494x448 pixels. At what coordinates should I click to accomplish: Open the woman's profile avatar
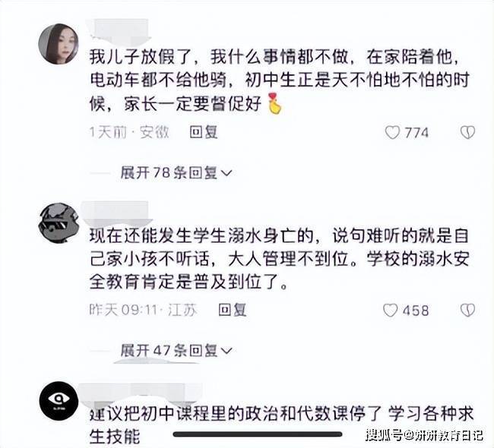click(x=59, y=44)
